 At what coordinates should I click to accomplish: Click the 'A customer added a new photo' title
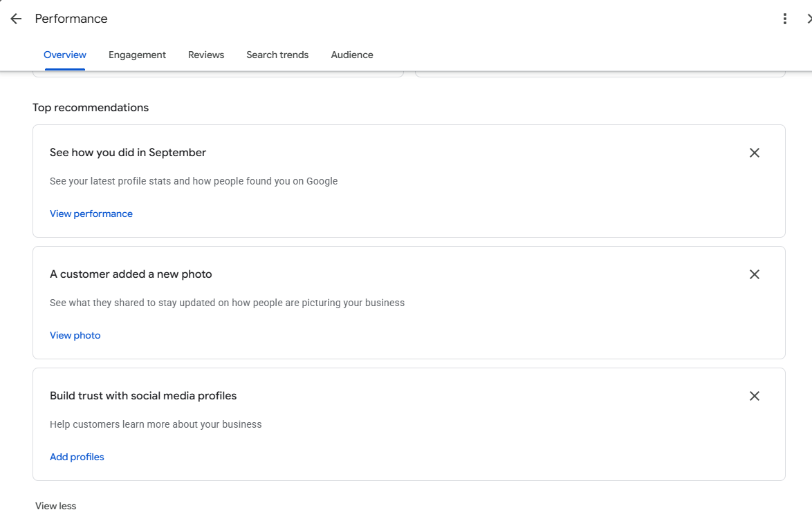(131, 274)
